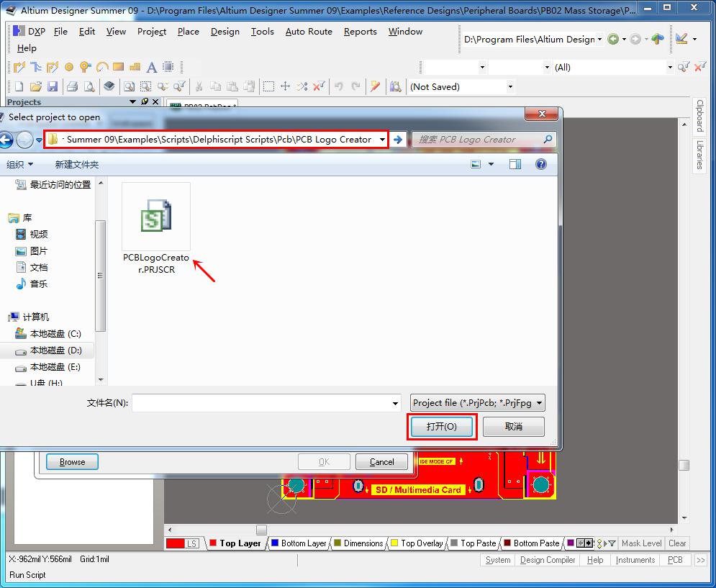Click the 打开(O) open button
The height and width of the screenshot is (588, 716).
pos(442,426)
